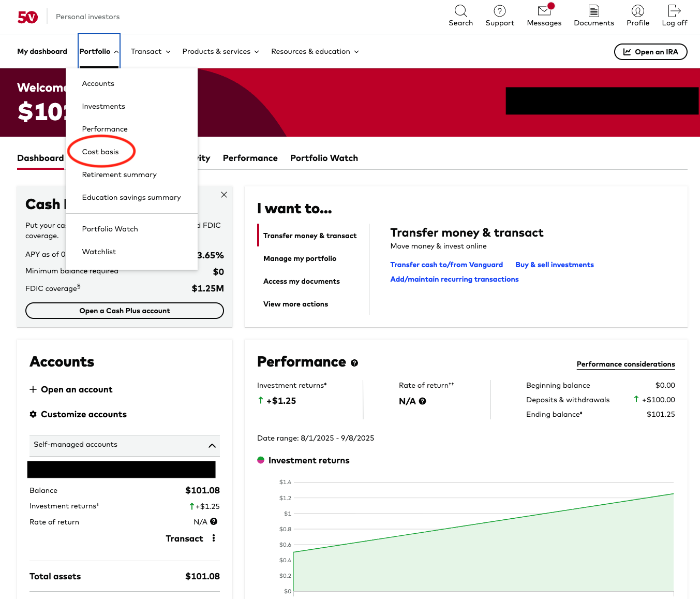Select Portfolio Watch in dropdown menu

tap(110, 229)
